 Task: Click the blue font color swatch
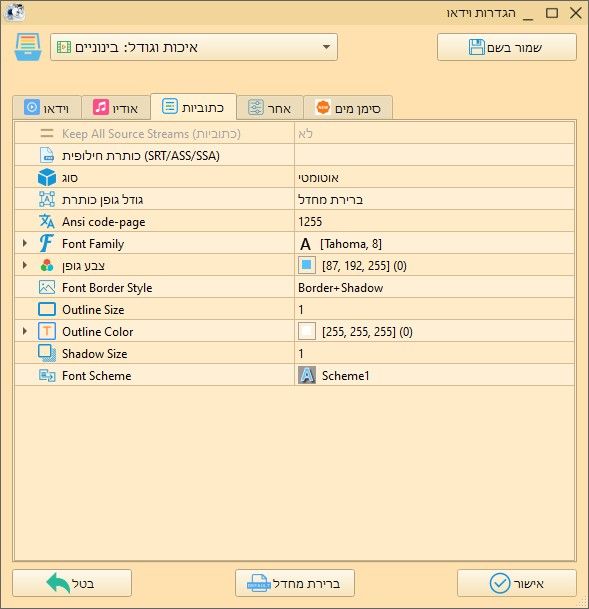(x=306, y=265)
